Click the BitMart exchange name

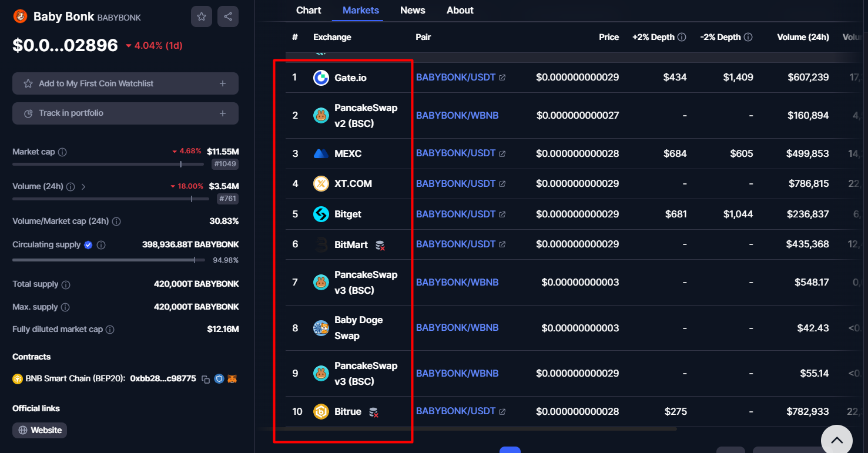pyautogui.click(x=351, y=244)
